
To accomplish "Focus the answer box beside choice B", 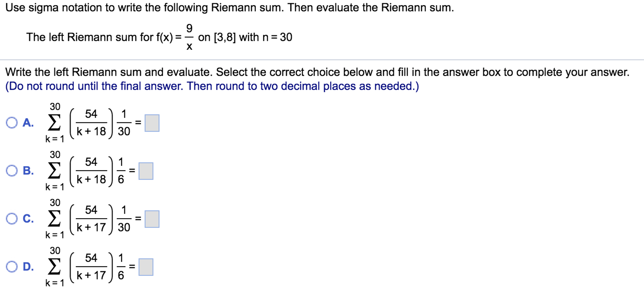I will tap(146, 171).
